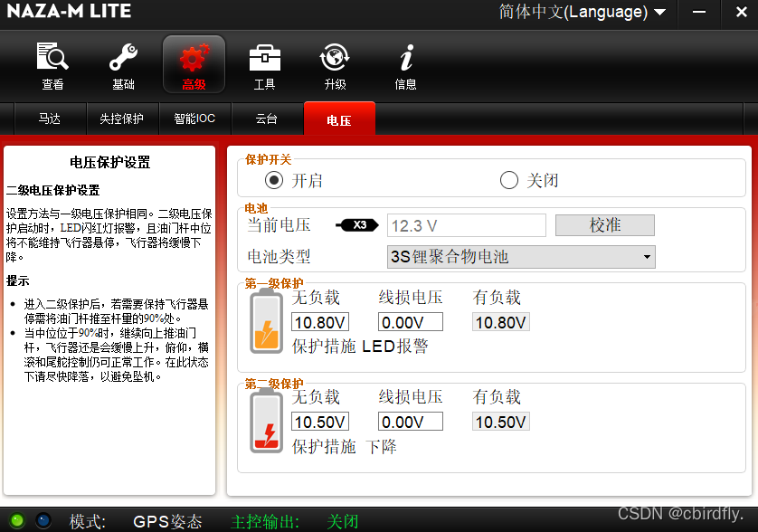Select the 开启 protection radio button
Viewport: 758px width, 532px height.
coord(274,180)
